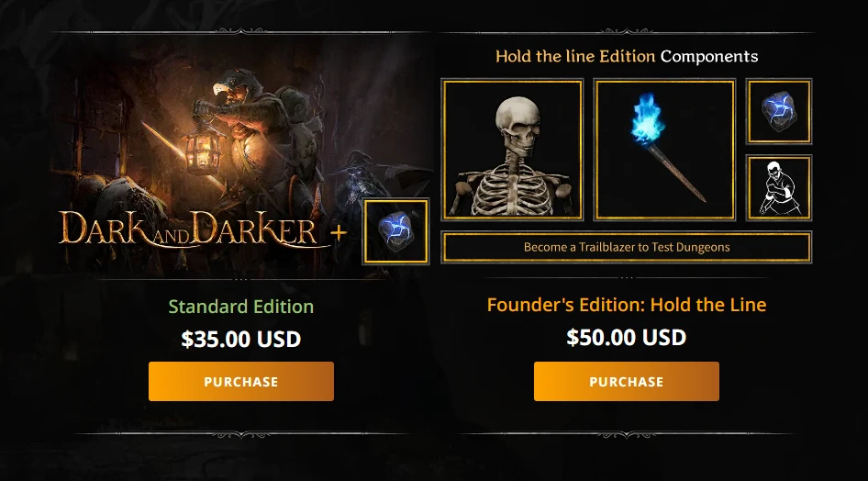Click the $50.00 USD price text
The height and width of the screenshot is (481, 868).
click(x=626, y=337)
